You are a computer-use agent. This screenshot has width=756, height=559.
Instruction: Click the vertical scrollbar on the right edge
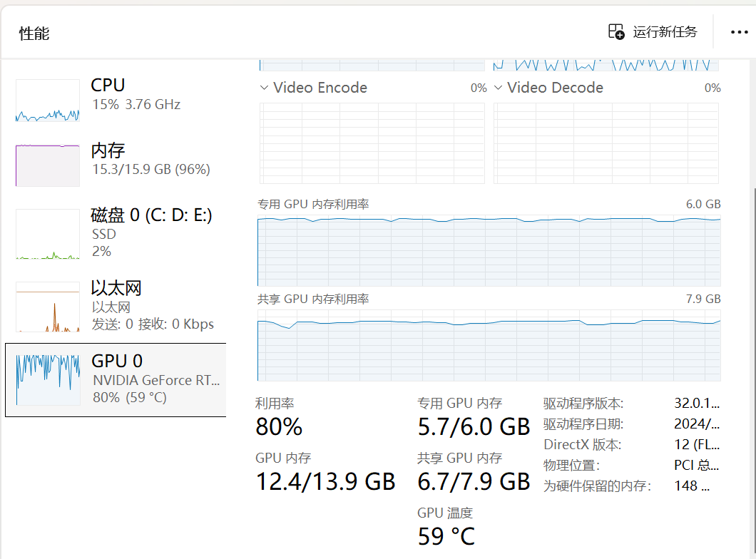point(754,371)
